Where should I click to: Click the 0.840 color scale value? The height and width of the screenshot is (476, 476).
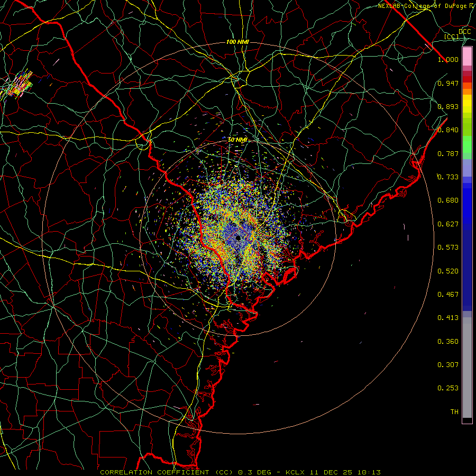pos(448,130)
